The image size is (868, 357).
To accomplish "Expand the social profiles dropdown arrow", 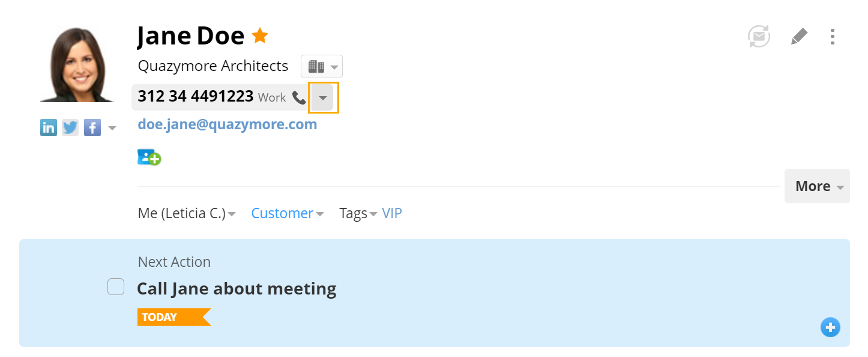I will click(112, 128).
